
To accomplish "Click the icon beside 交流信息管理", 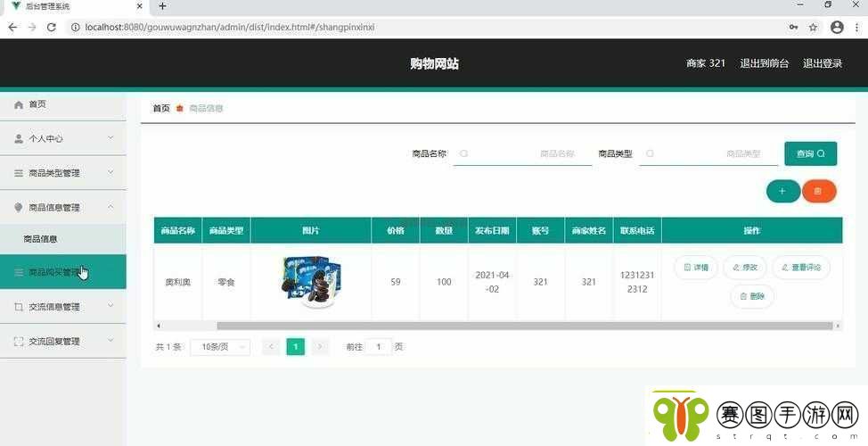I will tap(19, 307).
